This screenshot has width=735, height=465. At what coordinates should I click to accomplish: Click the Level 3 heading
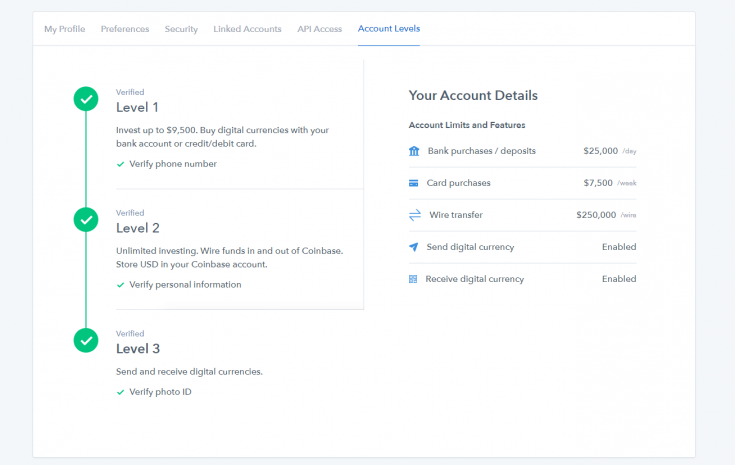pyautogui.click(x=138, y=349)
